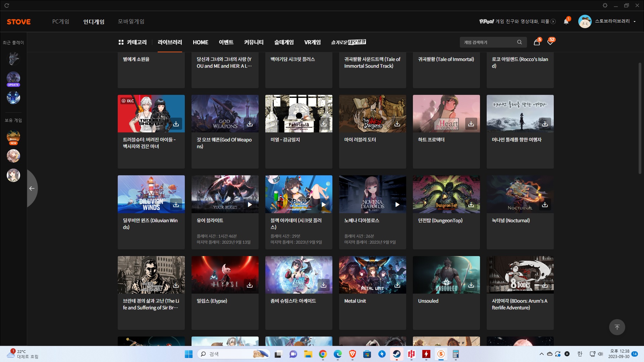Download Sir Brante game
The width and height of the screenshot is (644, 362).
(176, 285)
